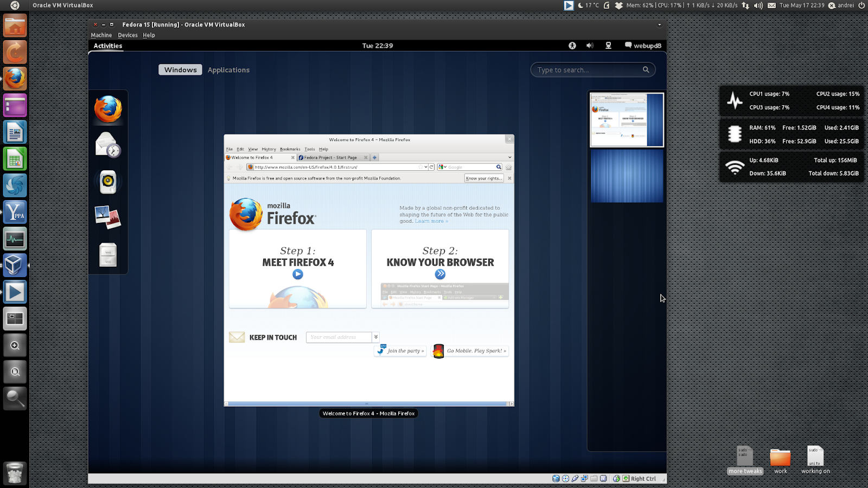Open the work folder on the desktop
This screenshot has height=488, width=868.
(x=780, y=461)
